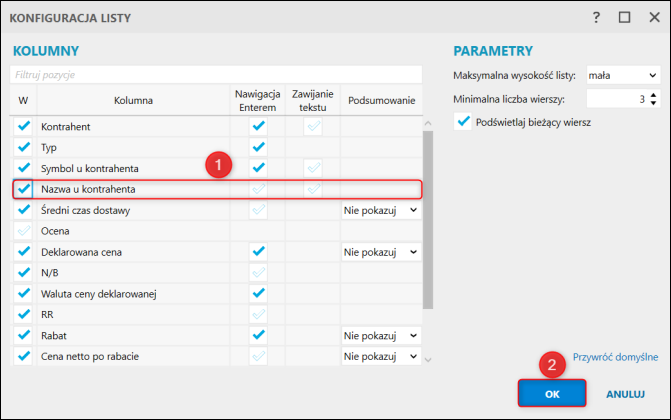The height and width of the screenshot is (420, 671).
Task: Click the Przywróć domyślne link
Action: (x=615, y=357)
